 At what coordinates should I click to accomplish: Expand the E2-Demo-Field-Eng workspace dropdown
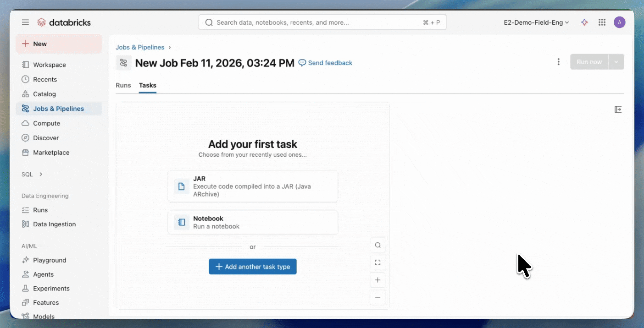click(536, 22)
